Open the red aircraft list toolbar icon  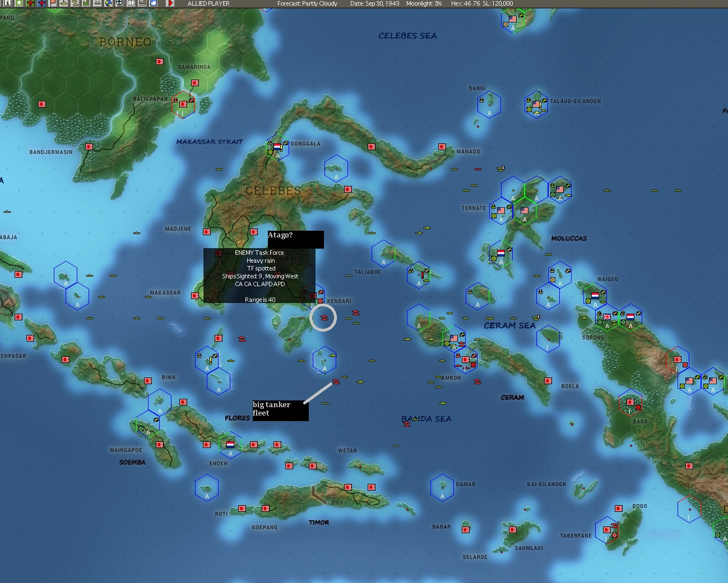[x=30, y=3]
